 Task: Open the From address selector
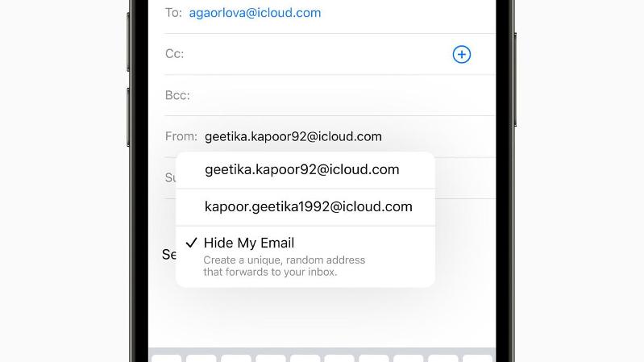pyautogui.click(x=293, y=136)
